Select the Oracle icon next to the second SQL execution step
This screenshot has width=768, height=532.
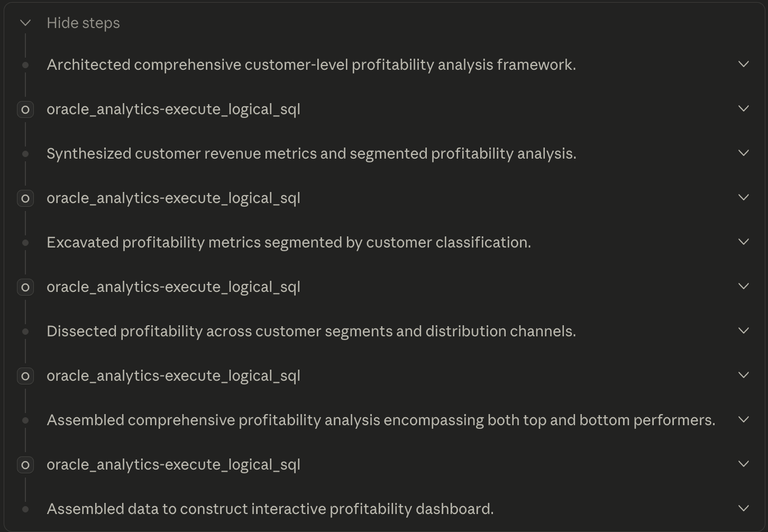pyautogui.click(x=25, y=198)
